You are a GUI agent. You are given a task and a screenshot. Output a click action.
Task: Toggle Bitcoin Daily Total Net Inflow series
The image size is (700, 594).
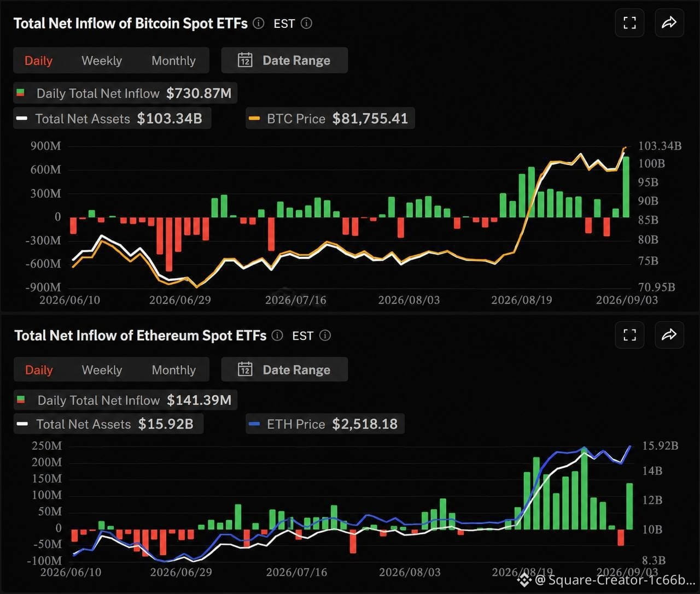pyautogui.click(x=125, y=93)
